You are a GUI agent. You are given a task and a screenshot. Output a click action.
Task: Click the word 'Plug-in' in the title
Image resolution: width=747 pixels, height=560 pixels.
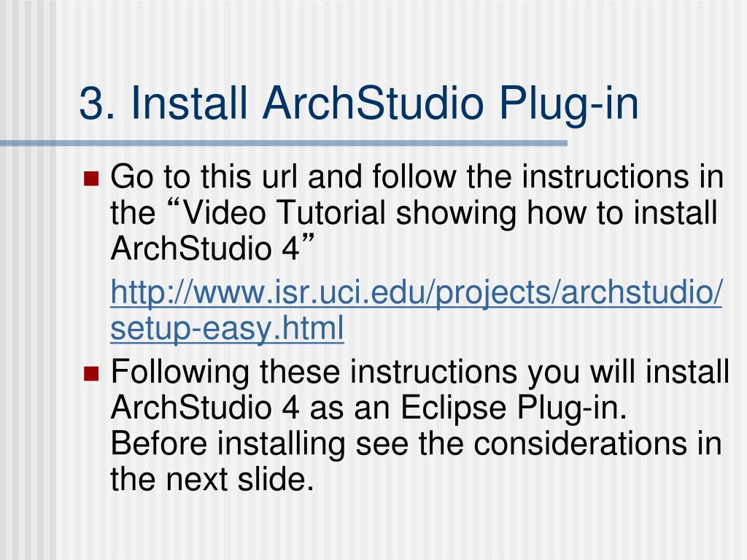click(569, 105)
